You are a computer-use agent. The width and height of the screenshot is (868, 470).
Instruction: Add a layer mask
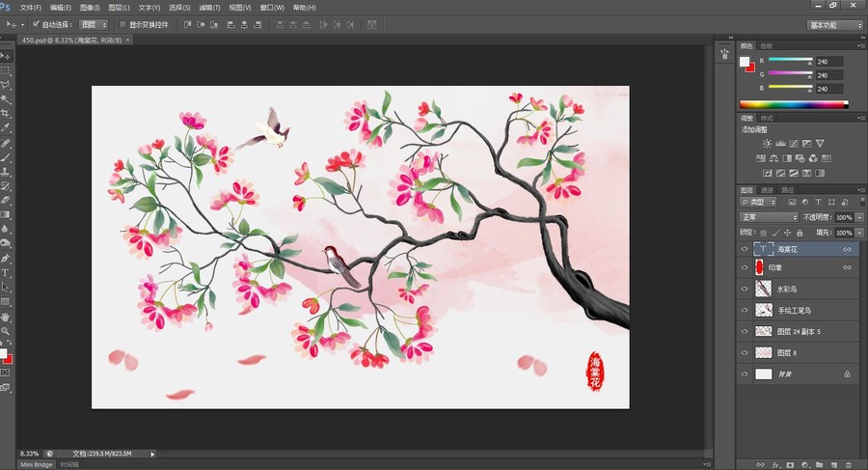[x=790, y=465]
